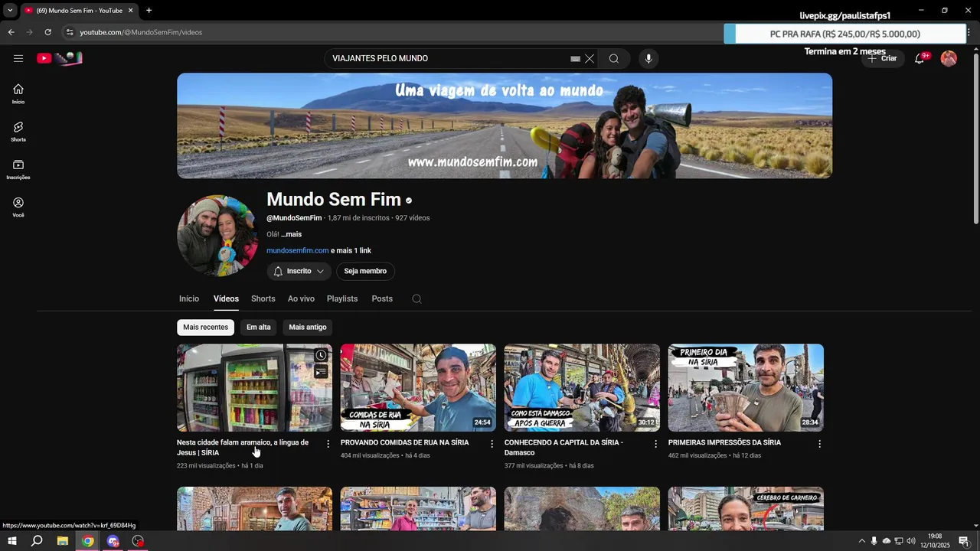Open CONHECENDO A CAPITAL DA SÍRIA - Damasco title
This screenshot has width=980, height=551.
(x=563, y=448)
